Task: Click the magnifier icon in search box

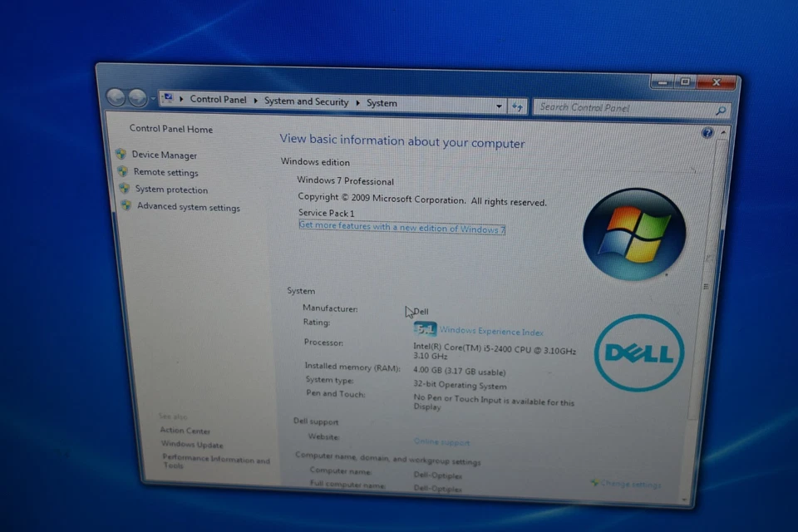Action: (720, 110)
